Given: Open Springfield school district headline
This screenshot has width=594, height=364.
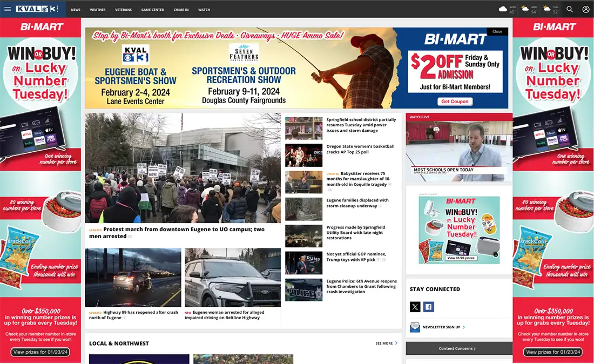Looking at the screenshot, I should click(361, 125).
